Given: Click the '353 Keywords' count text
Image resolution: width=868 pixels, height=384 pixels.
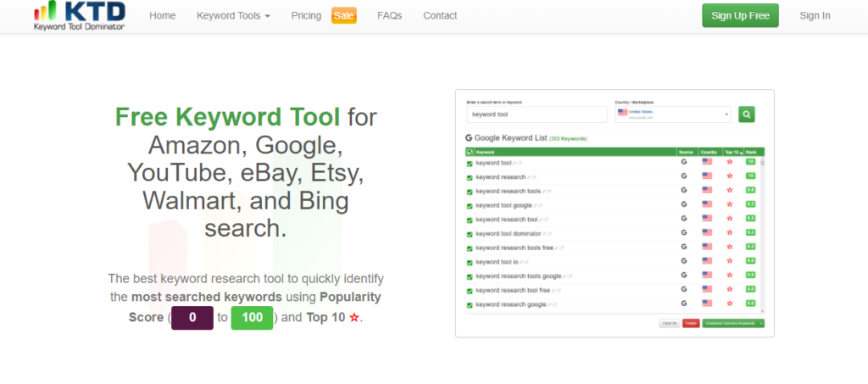Looking at the screenshot, I should coord(569,139).
